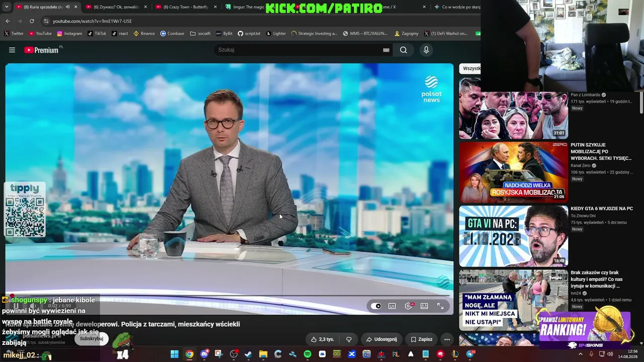
Task: Open the Zagrajmy bookmark
Action: (x=407, y=34)
